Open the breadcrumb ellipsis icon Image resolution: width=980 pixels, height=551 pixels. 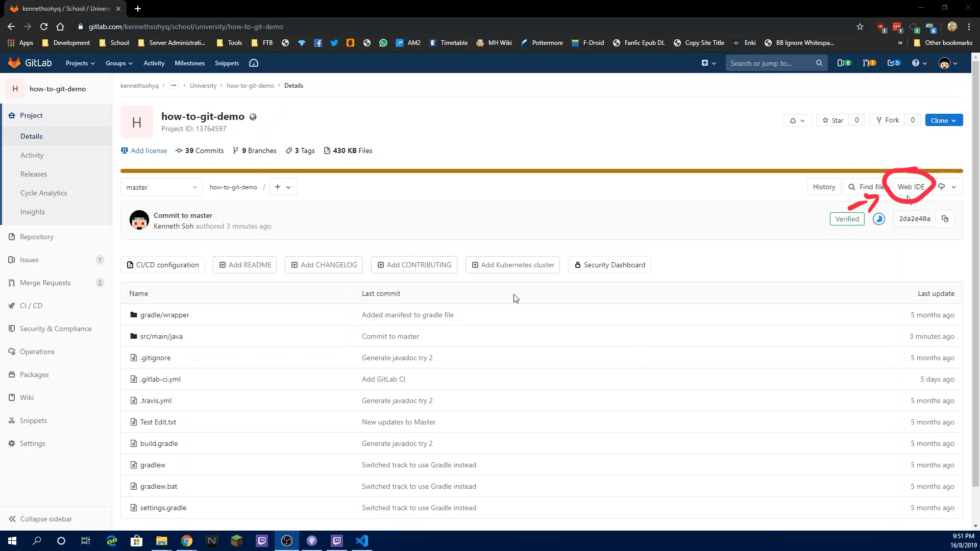tap(174, 86)
